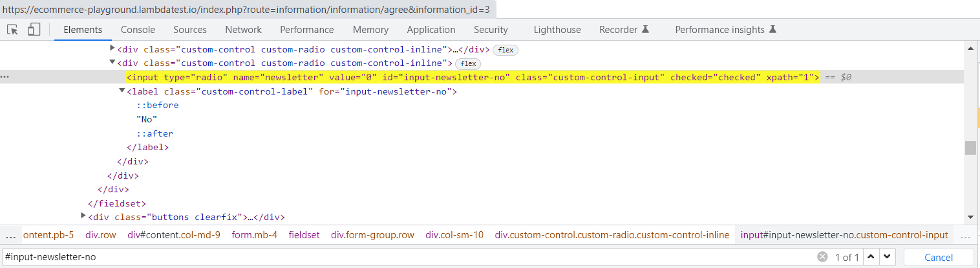The width and height of the screenshot is (980, 268).
Task: Open the Network tab
Action: (243, 30)
